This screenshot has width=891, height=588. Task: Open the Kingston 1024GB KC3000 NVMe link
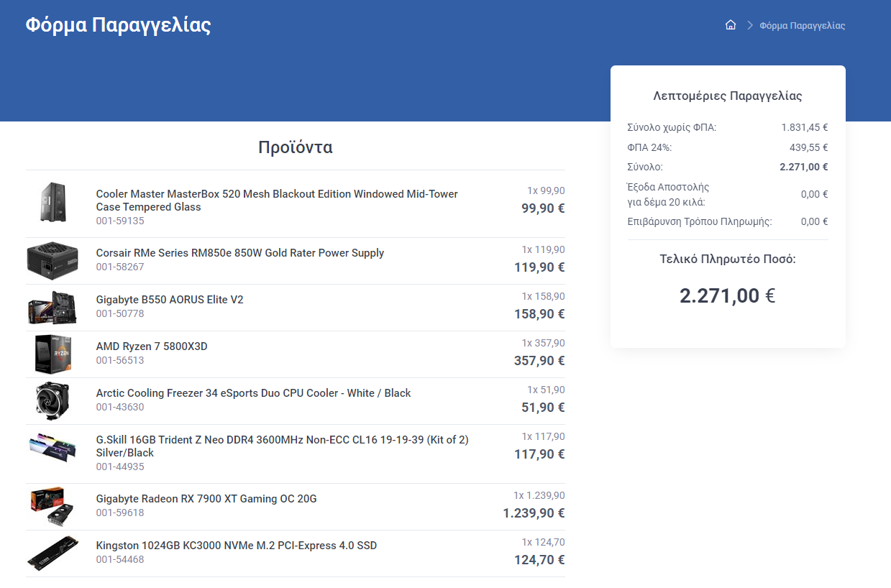[x=237, y=546]
